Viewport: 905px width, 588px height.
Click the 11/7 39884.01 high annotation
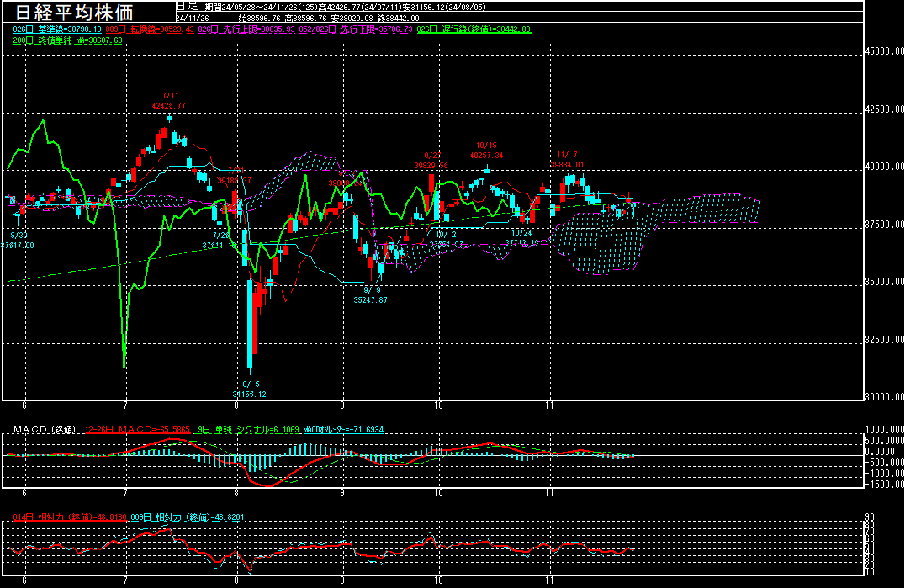click(x=568, y=159)
